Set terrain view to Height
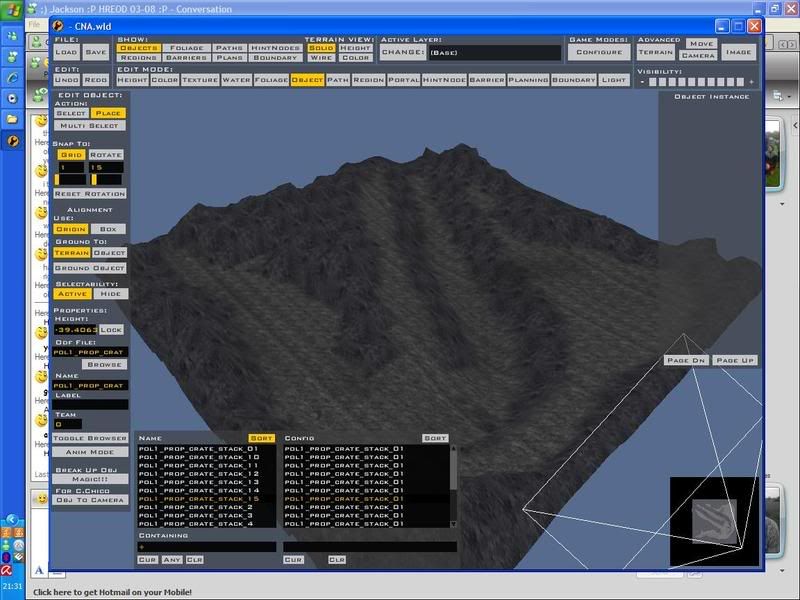Image resolution: width=800 pixels, height=600 pixels. (x=355, y=48)
